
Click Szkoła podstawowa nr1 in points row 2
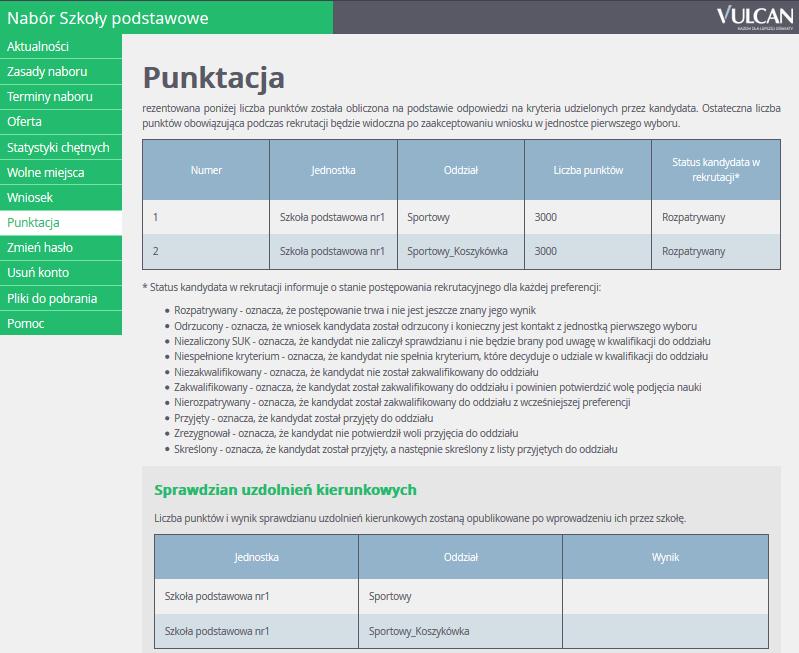(x=332, y=251)
